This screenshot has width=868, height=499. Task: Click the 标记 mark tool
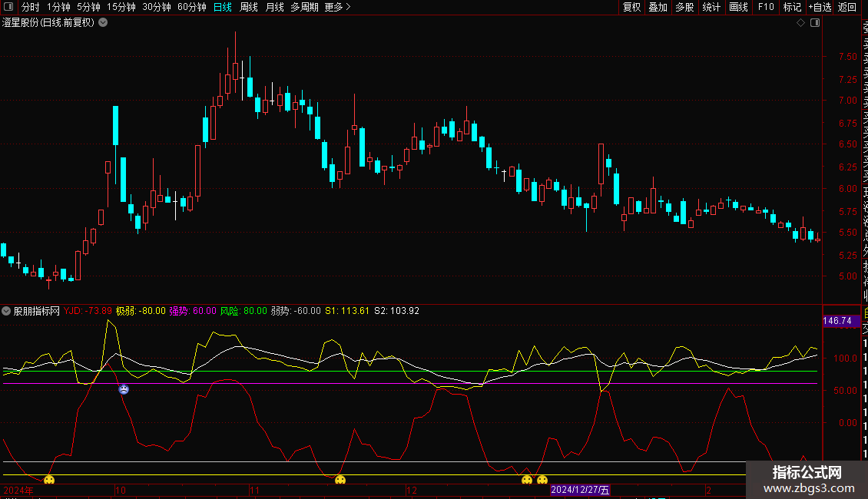pos(792,7)
